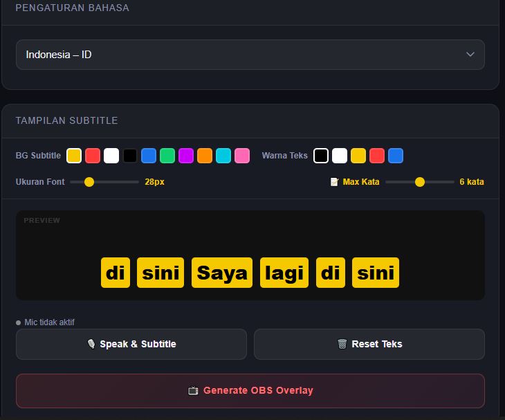Choose red Warna Teks swatch
Viewport: 505px width, 420px height.
tap(377, 156)
